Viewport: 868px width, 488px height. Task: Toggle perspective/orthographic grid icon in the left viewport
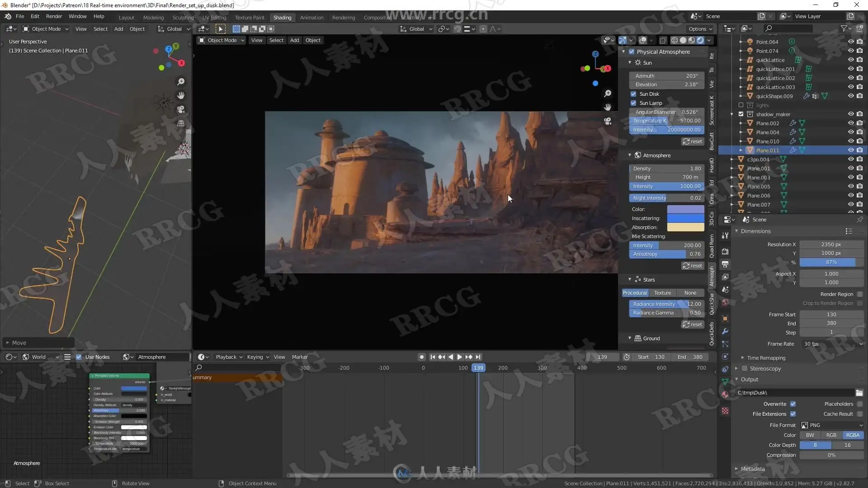(181, 123)
